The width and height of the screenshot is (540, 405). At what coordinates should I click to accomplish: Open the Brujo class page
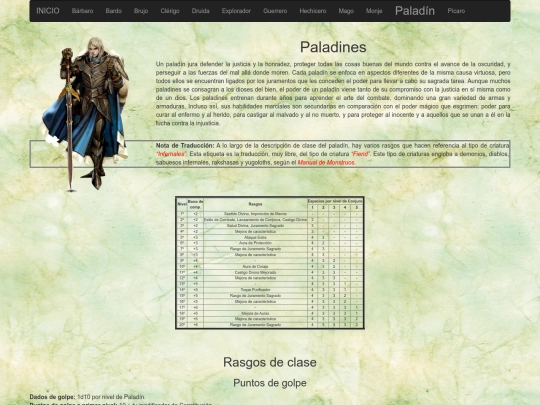[141, 11]
